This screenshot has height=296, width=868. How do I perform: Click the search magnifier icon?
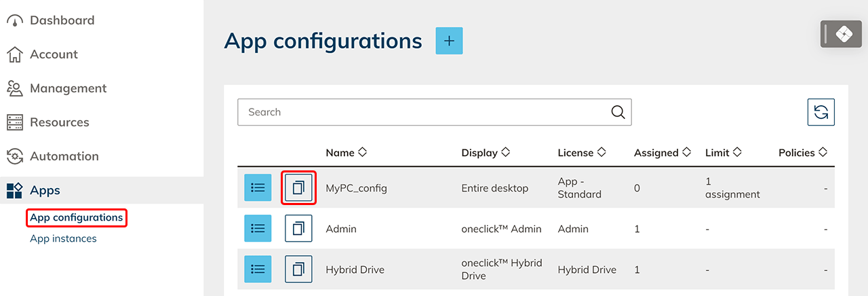[618, 113]
